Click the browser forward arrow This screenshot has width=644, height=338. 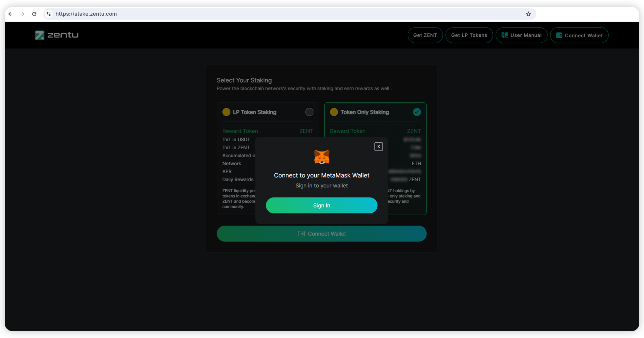pos(22,14)
